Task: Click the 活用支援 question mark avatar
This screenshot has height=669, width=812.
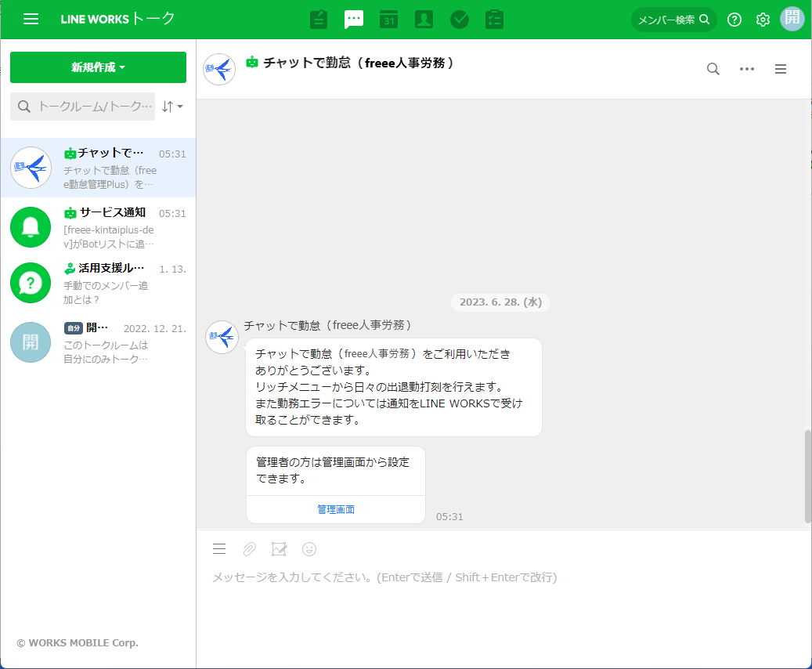Action: [x=31, y=283]
